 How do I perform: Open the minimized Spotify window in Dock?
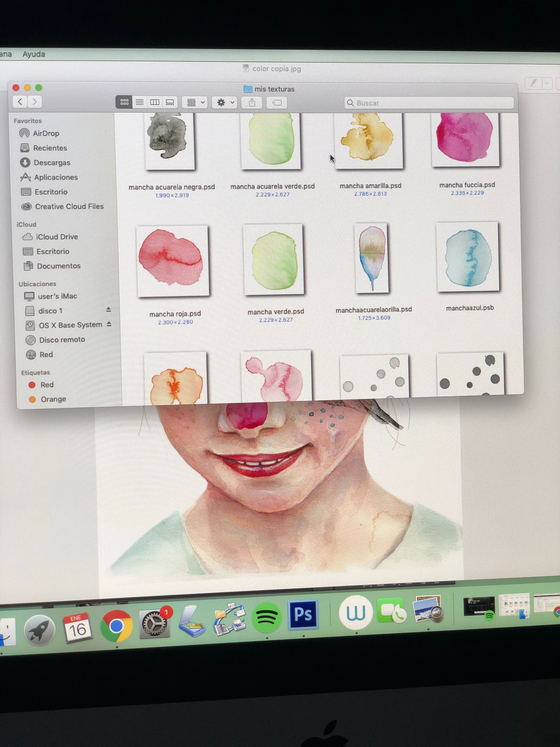coord(479,608)
